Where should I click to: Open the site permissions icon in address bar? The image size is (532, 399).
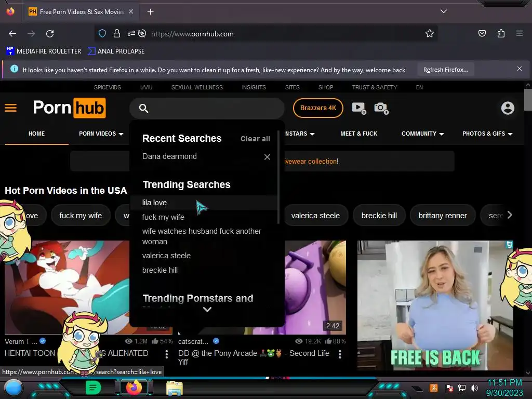click(x=131, y=34)
